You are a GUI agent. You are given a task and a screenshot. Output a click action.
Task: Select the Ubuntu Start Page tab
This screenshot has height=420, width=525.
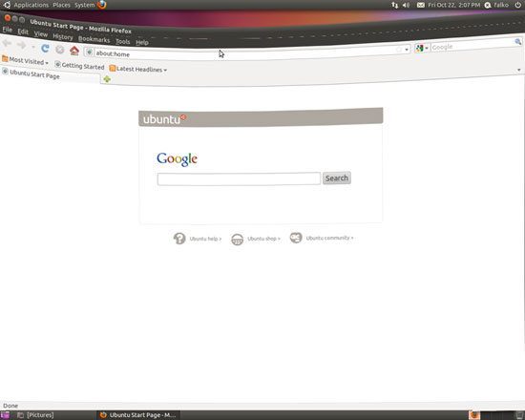pyautogui.click(x=51, y=75)
